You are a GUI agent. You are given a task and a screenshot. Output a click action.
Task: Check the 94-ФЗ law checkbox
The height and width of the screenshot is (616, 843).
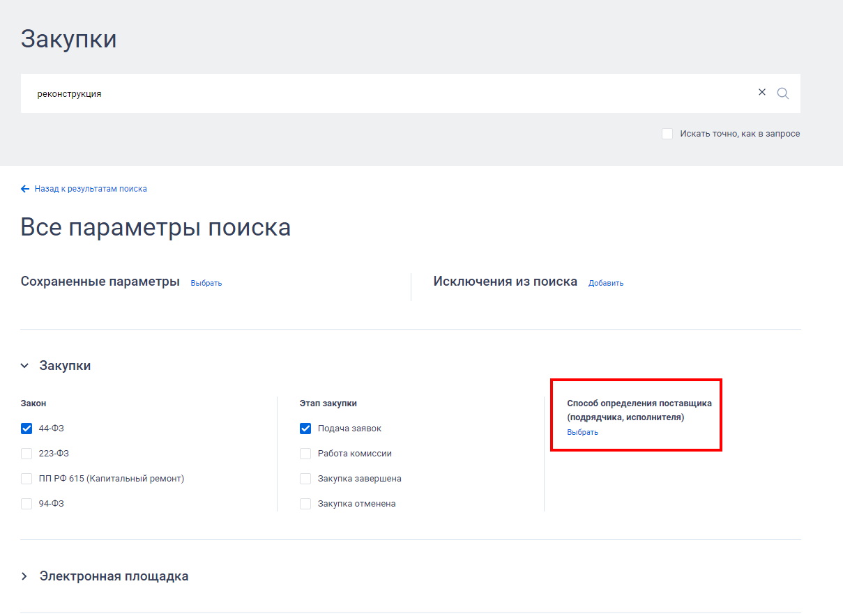coord(26,504)
